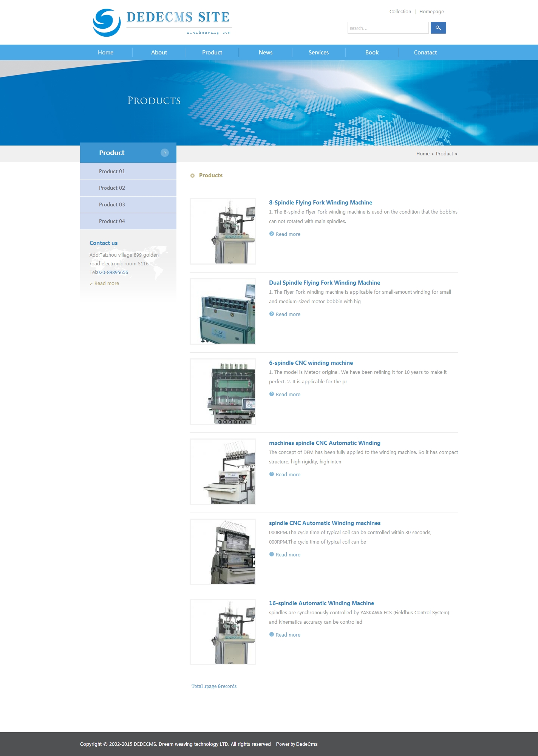Open the Dual Spindle Flying Fork Winding Machine title
Viewport: 538px width, 756px height.
click(325, 283)
